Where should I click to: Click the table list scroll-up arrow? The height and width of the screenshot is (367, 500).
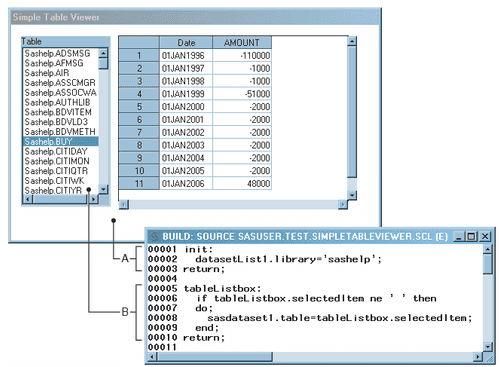(104, 53)
